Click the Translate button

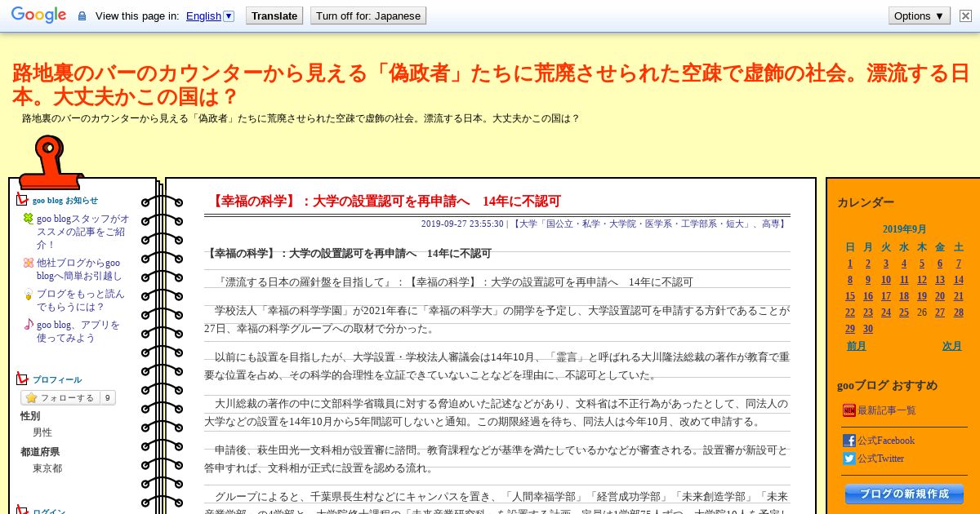click(274, 16)
